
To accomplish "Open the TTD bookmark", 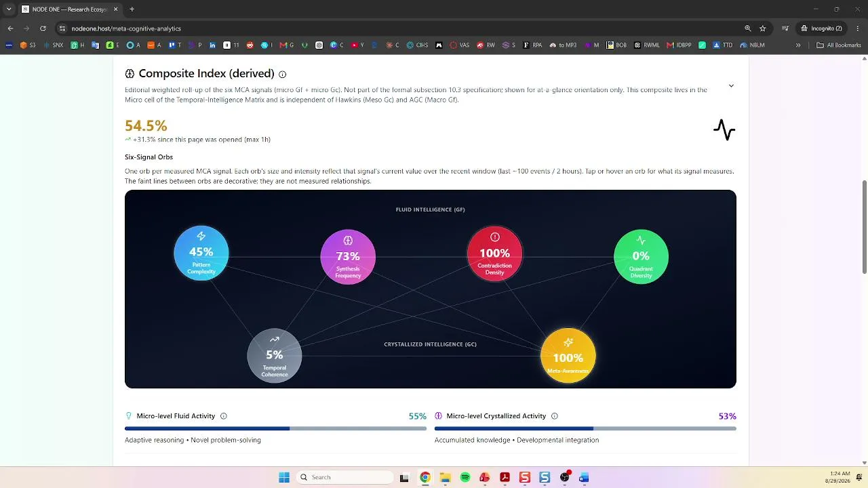I will click(722, 45).
